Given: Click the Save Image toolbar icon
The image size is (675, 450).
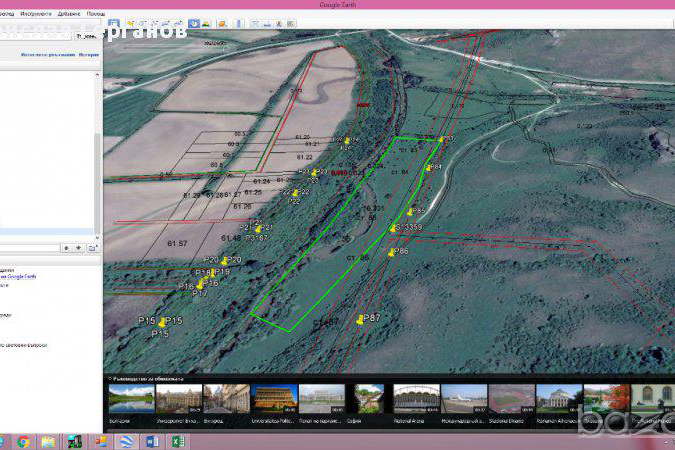Looking at the screenshot, I should 279,24.
